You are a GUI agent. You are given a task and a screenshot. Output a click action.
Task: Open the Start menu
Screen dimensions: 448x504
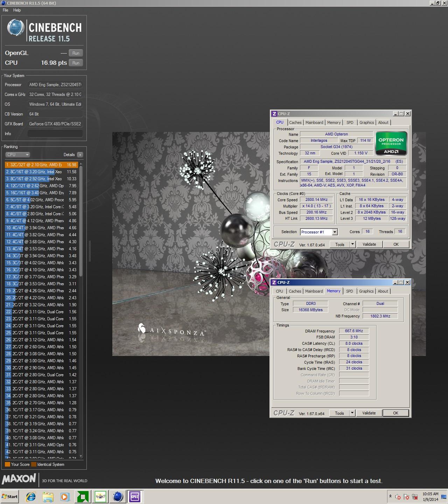(x=10, y=497)
